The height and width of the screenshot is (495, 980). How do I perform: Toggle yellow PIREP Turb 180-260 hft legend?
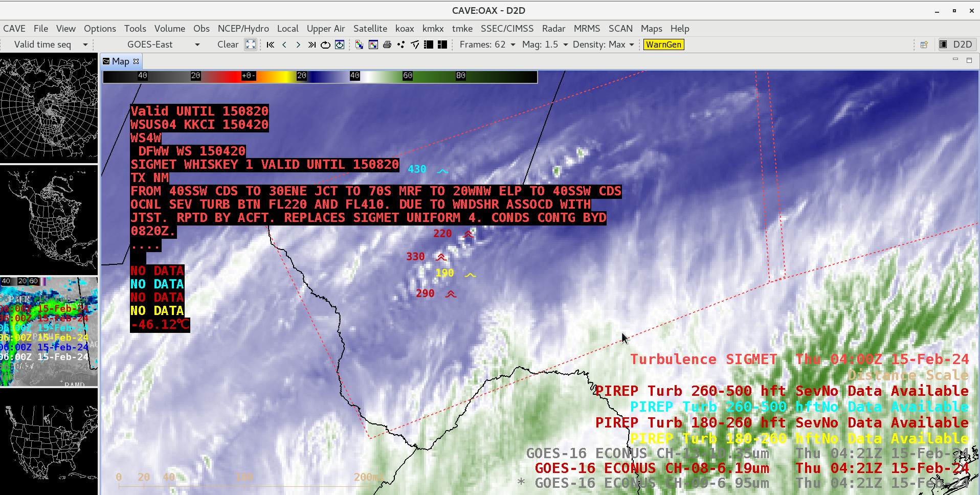tap(799, 439)
